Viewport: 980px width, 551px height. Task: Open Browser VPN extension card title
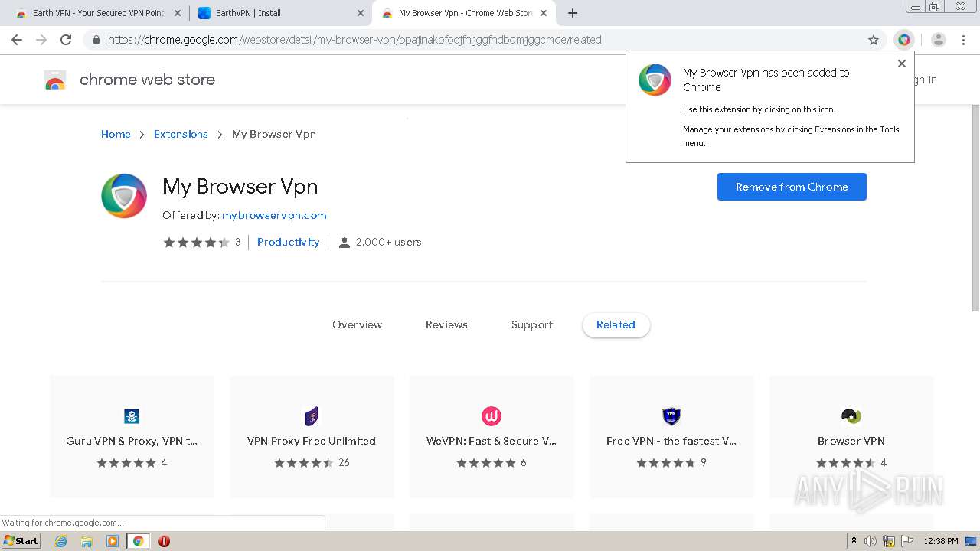pos(851,441)
